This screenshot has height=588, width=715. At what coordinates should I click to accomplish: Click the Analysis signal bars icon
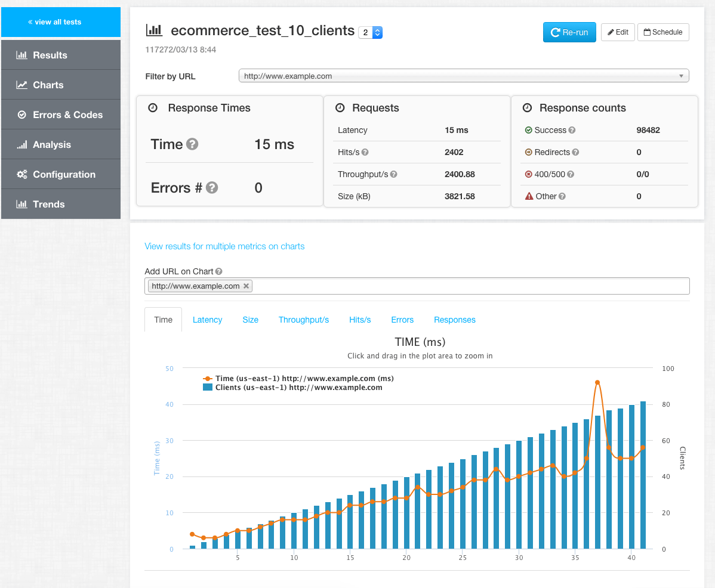pos(21,145)
